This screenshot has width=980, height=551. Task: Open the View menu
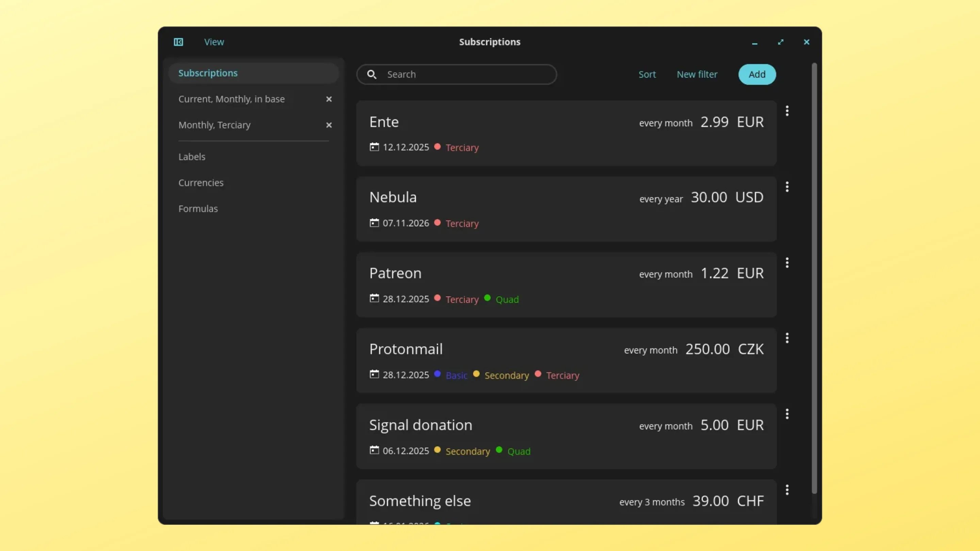(x=214, y=42)
